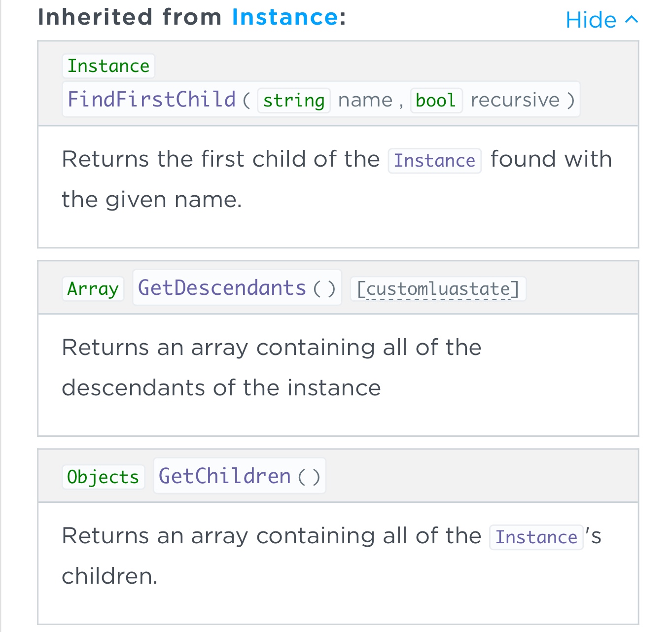Click the 'Inherited from' heading text
Image resolution: width=672 pixels, height=632 pixels.
click(130, 17)
